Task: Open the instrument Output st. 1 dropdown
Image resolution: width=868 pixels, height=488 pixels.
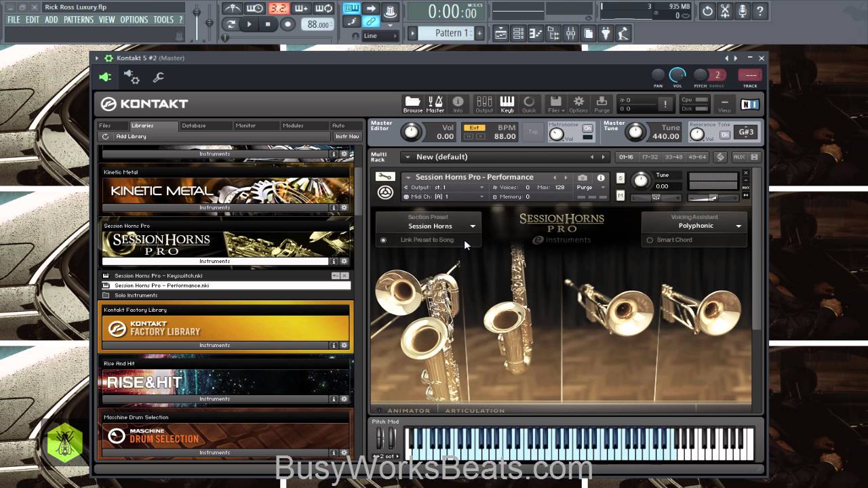Action: (443, 187)
